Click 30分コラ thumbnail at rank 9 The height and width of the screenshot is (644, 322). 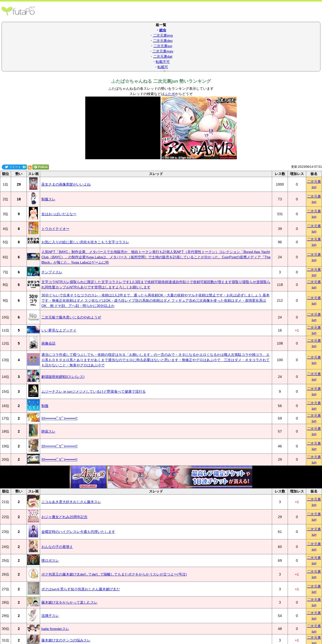[x=33, y=300]
